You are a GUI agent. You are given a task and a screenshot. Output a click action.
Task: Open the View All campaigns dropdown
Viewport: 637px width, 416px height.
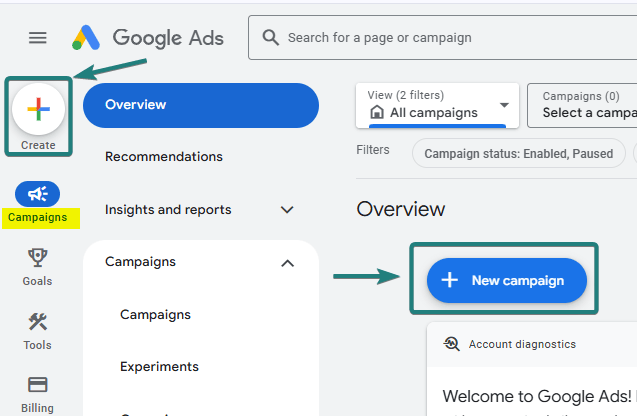coord(438,105)
